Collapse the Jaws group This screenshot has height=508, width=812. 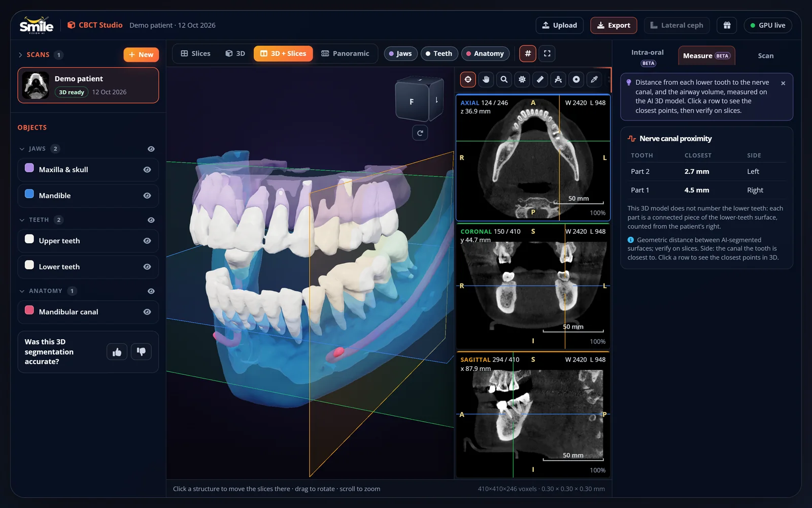pyautogui.click(x=22, y=149)
